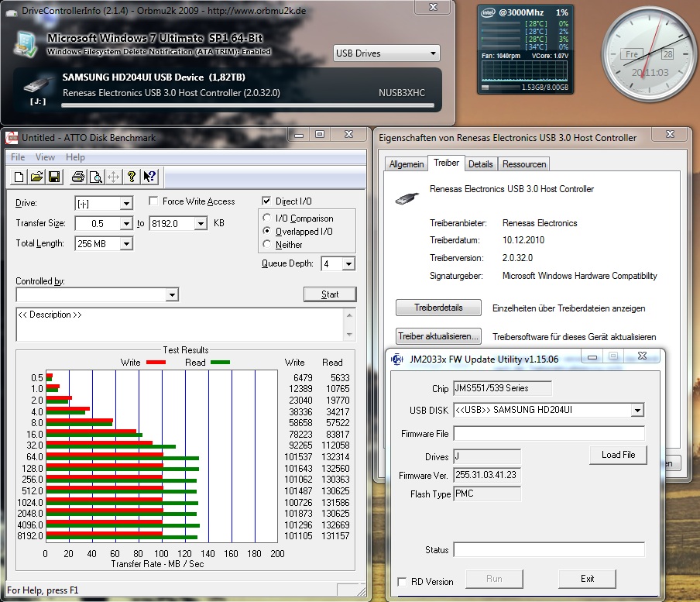Viewport: 700px width, 602px height.
Task: Click the Description box scroll down arrow
Action: 349,334
